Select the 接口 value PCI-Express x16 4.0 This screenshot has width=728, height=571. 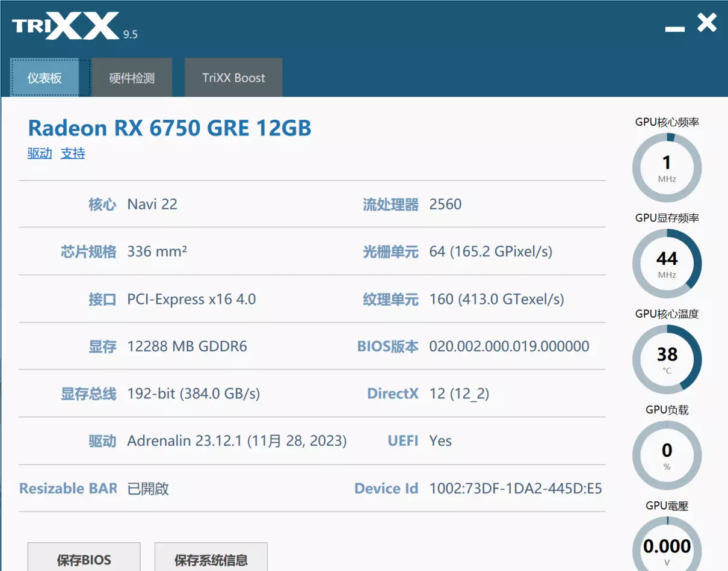(191, 299)
